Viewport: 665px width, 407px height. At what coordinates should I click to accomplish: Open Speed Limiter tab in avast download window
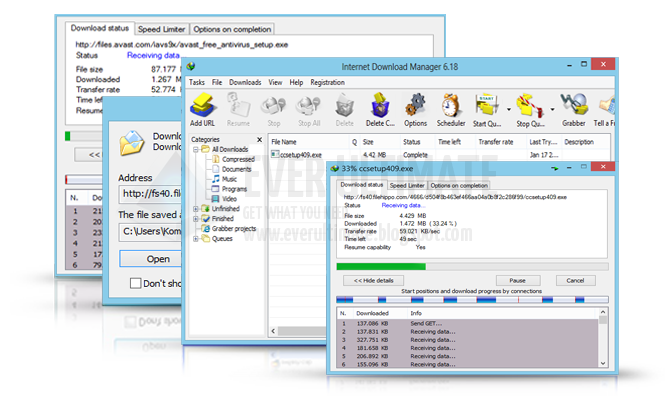point(162,29)
